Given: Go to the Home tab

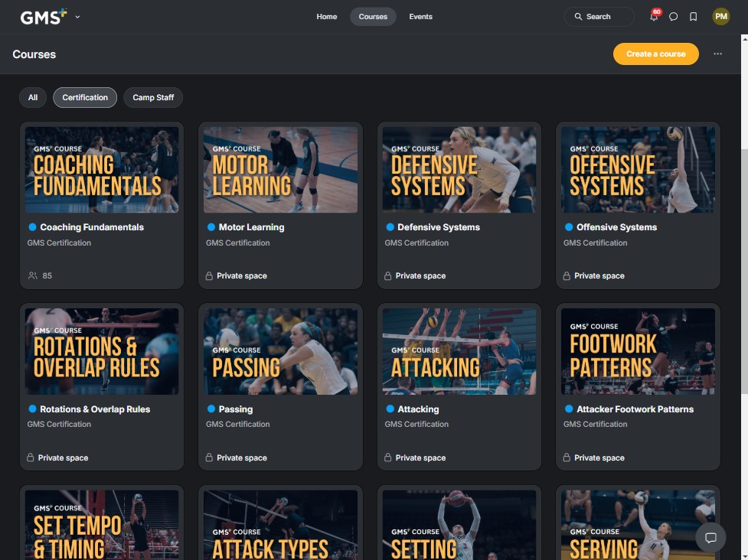Looking at the screenshot, I should tap(327, 17).
